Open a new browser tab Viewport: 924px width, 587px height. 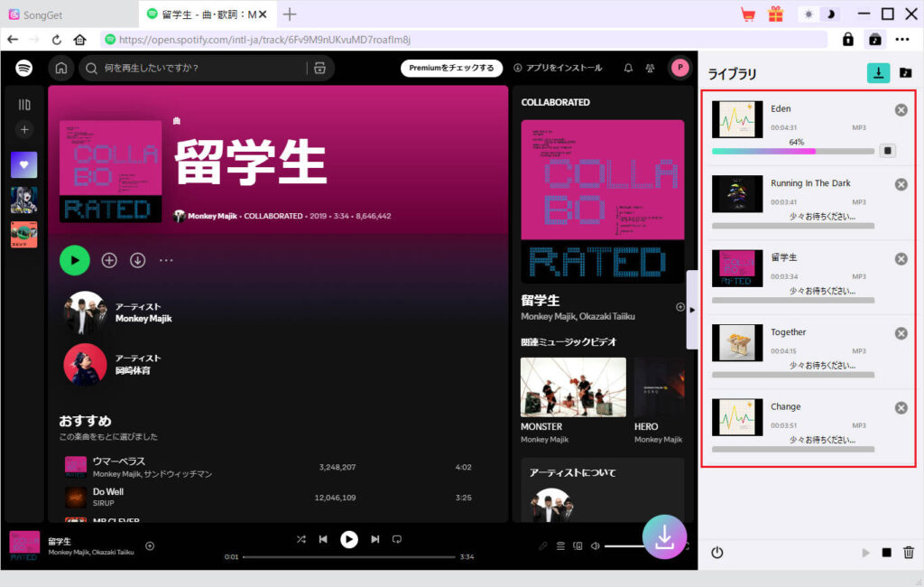coord(290,14)
